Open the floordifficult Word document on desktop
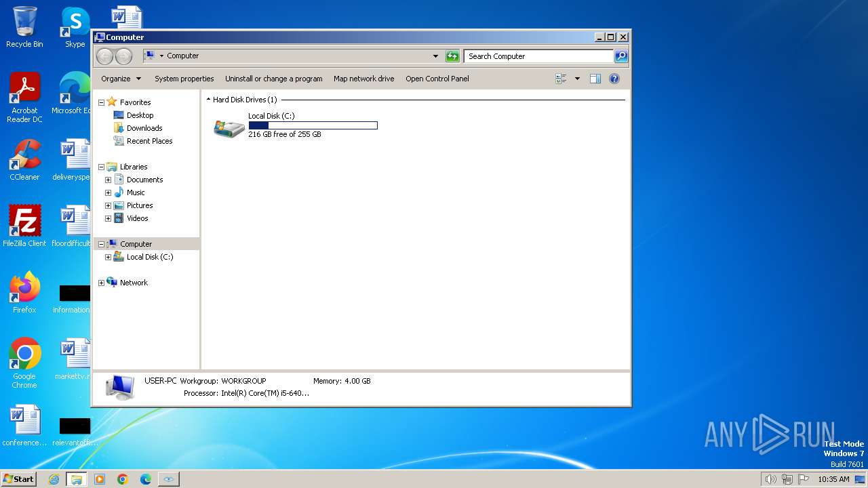The image size is (868, 488). pos(72,226)
